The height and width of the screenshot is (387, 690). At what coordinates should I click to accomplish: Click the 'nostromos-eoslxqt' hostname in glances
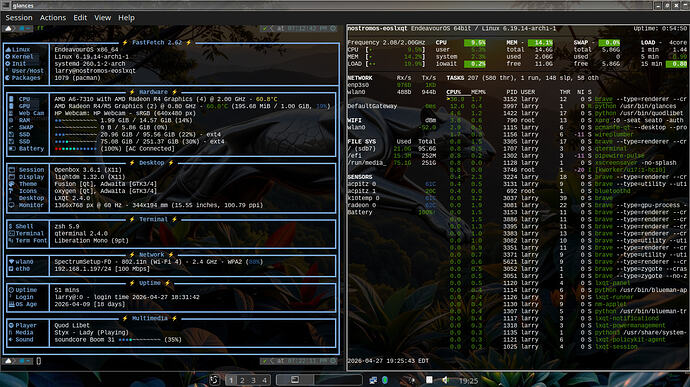(x=377, y=29)
